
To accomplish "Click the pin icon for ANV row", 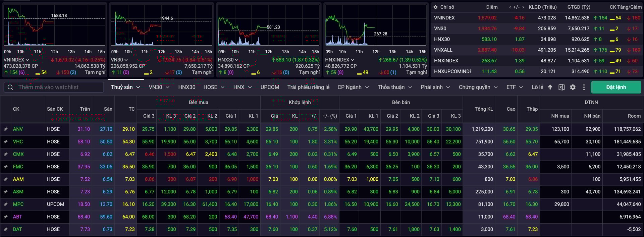I will coord(6,129).
